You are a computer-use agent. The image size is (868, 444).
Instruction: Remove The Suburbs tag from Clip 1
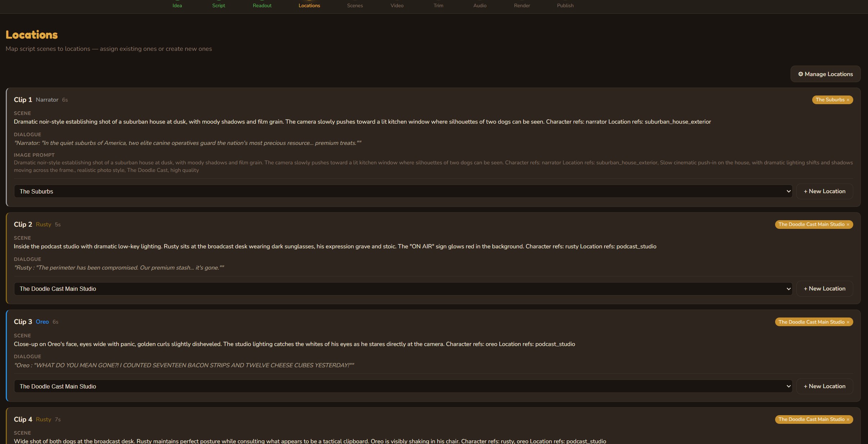[x=848, y=100]
